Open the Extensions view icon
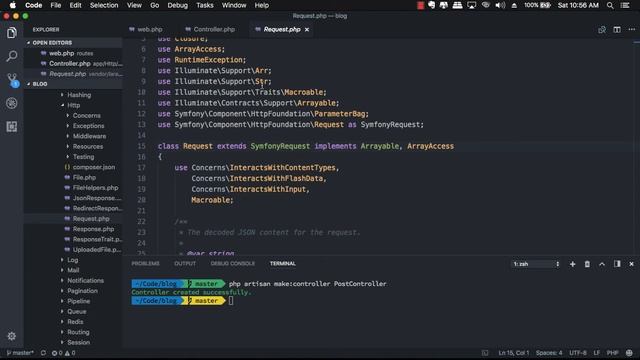The height and width of the screenshot is (360, 640). (12, 127)
